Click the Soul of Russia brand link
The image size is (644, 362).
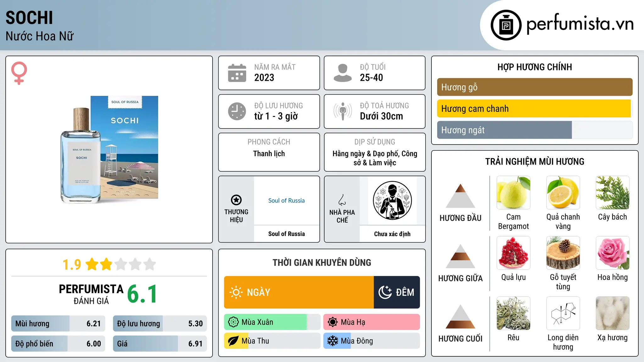point(286,200)
